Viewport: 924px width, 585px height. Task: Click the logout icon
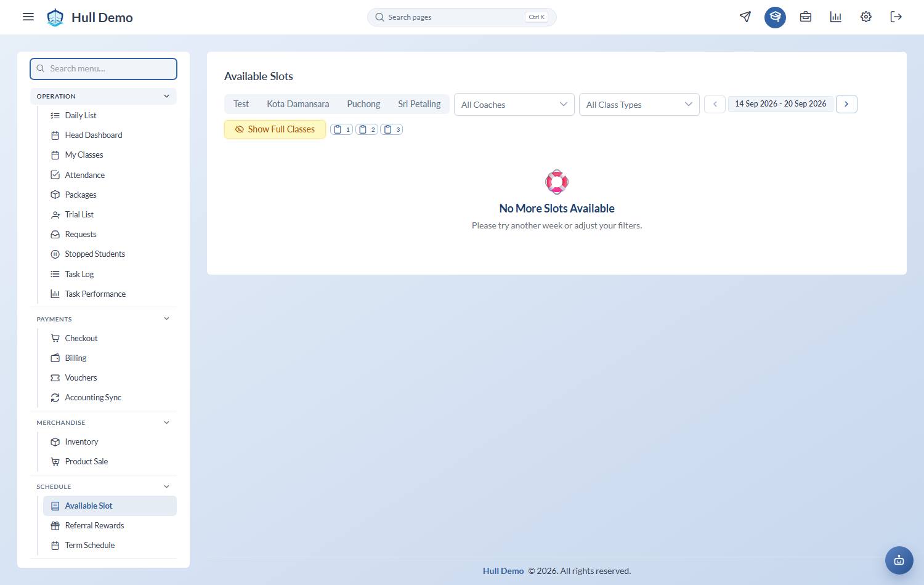pyautogui.click(x=896, y=17)
